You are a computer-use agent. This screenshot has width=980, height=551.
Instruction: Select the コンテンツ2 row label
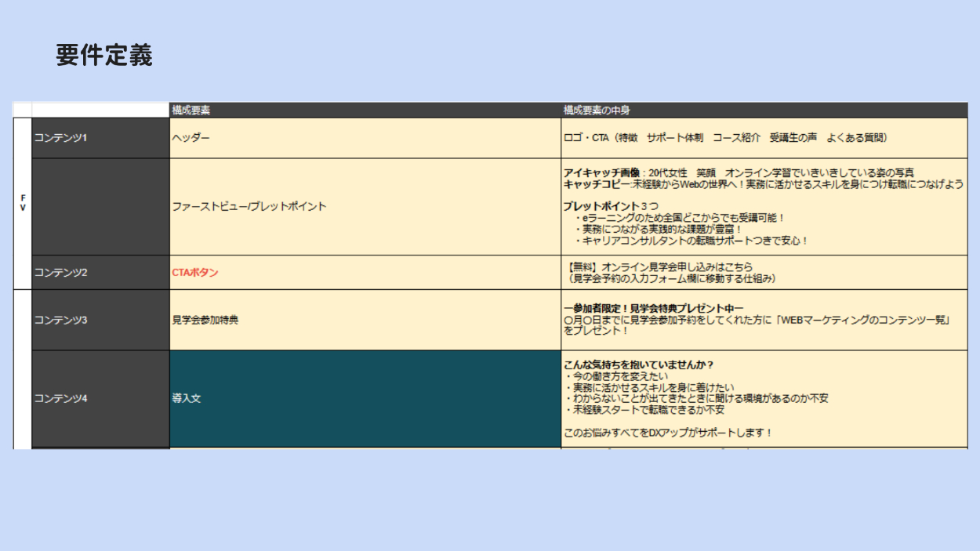coord(60,273)
